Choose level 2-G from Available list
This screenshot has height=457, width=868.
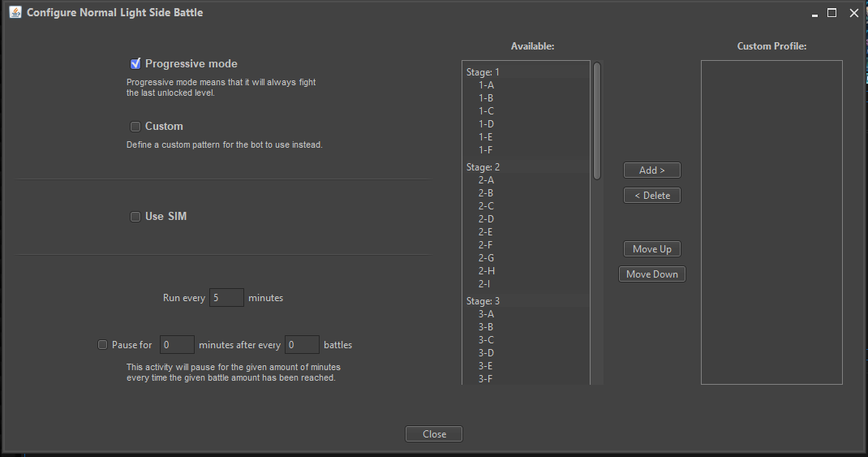coord(486,258)
